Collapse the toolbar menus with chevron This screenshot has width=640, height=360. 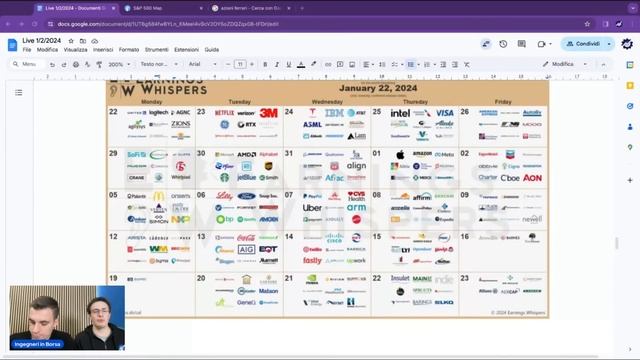click(603, 64)
